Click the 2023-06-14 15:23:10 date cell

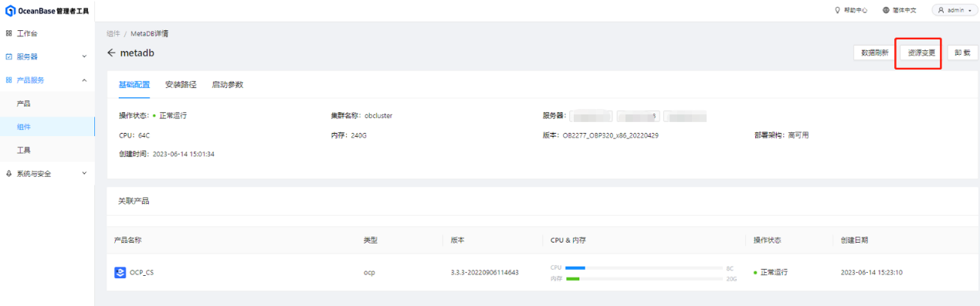(x=872, y=273)
